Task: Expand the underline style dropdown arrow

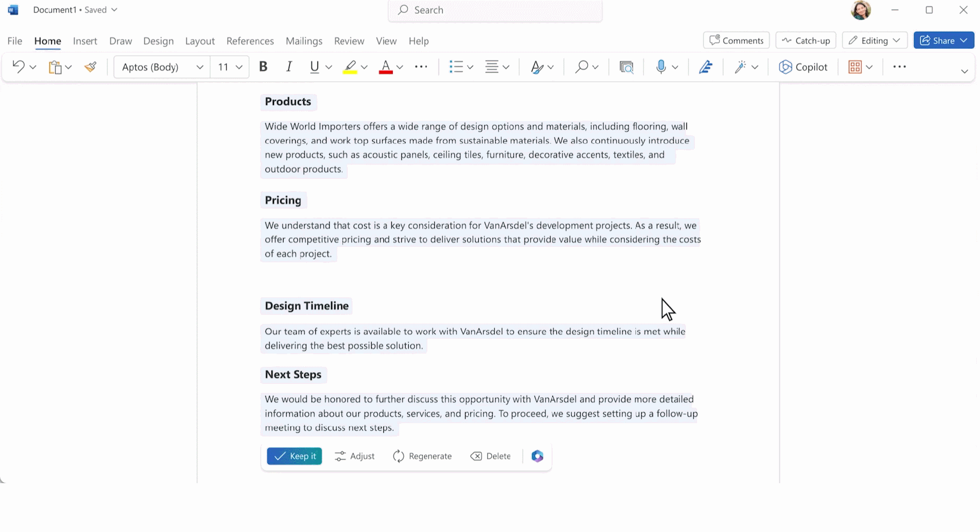Action: click(329, 67)
